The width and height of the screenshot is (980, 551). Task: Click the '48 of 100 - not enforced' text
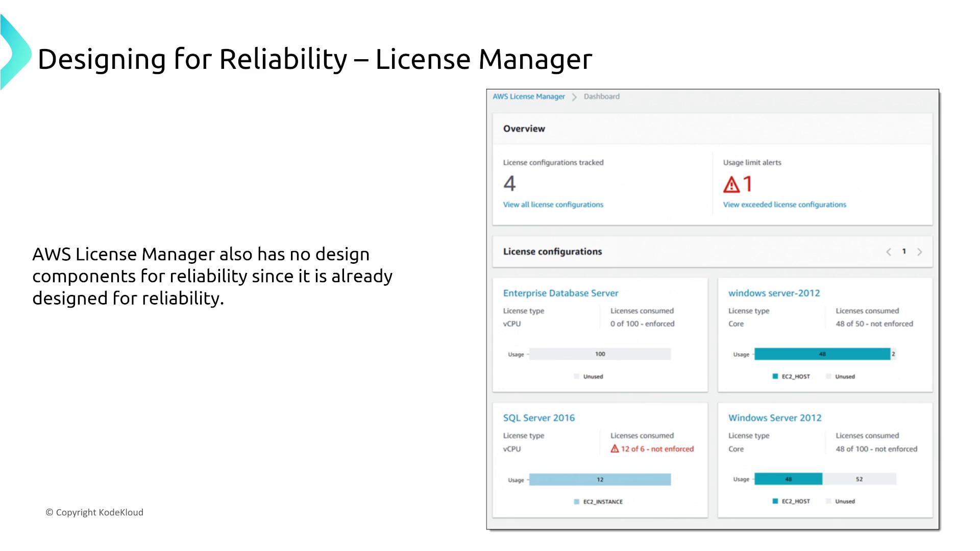(876, 449)
